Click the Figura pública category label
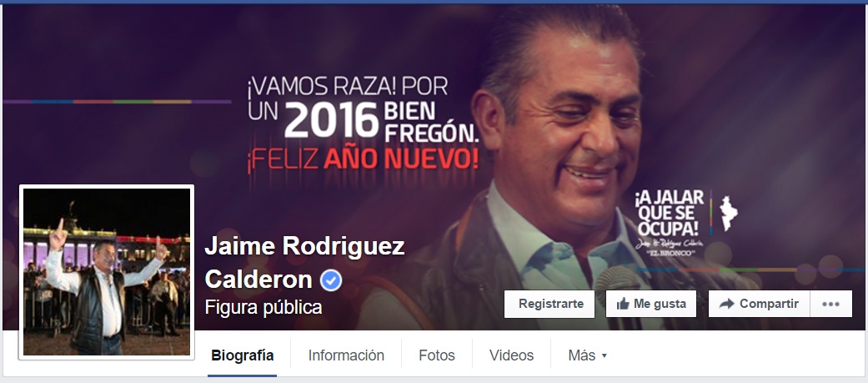The image size is (868, 383). (x=263, y=307)
